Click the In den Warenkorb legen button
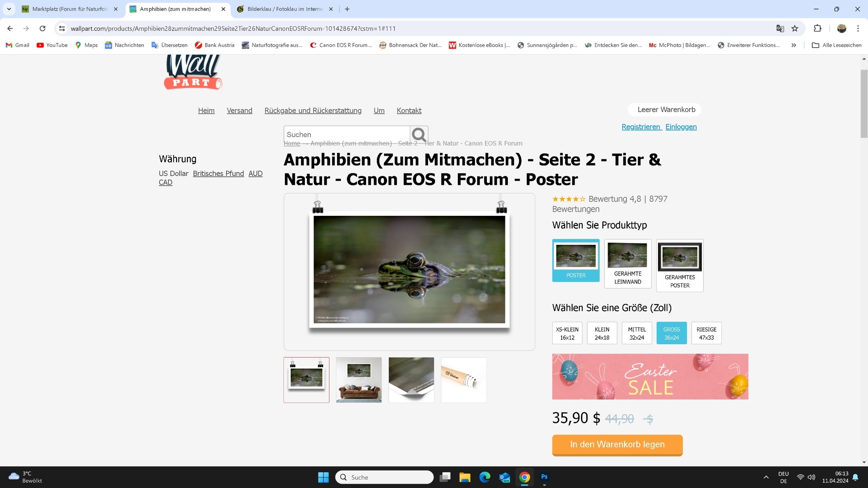Viewport: 868px width, 488px height. click(617, 444)
